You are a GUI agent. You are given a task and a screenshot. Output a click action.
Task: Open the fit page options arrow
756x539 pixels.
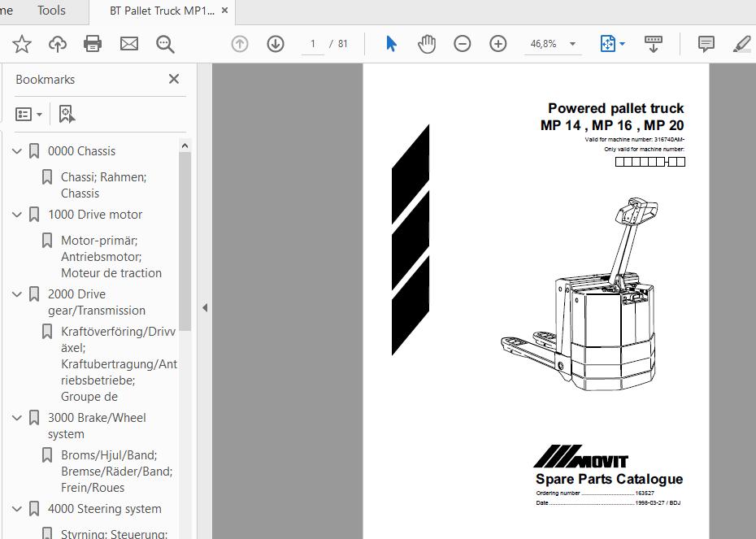pos(622,44)
